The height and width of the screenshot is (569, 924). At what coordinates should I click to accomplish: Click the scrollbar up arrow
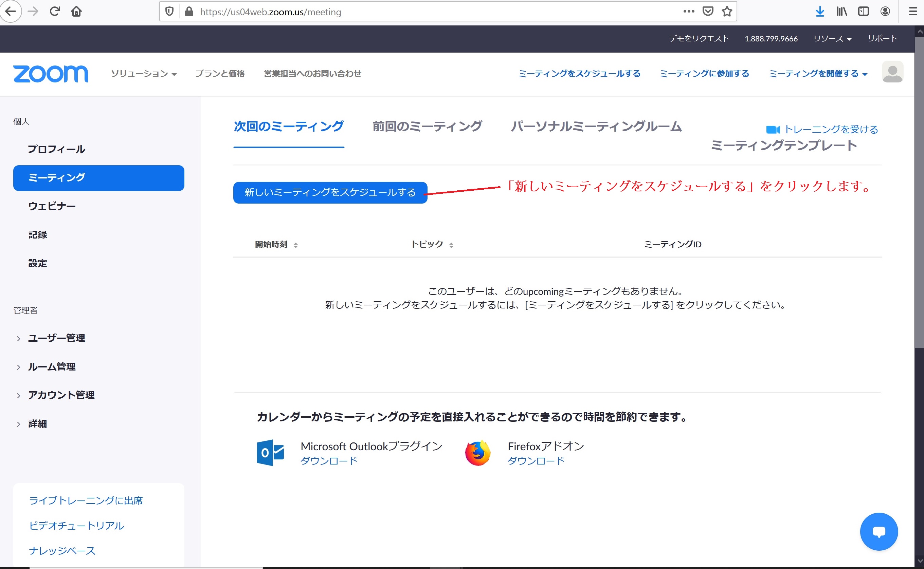[x=919, y=31]
